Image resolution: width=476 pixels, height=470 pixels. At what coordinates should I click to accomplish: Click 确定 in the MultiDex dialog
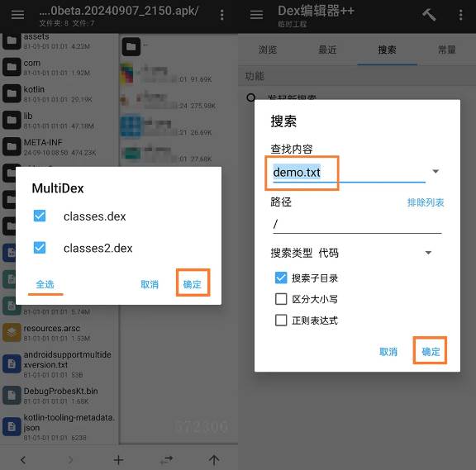pos(193,284)
